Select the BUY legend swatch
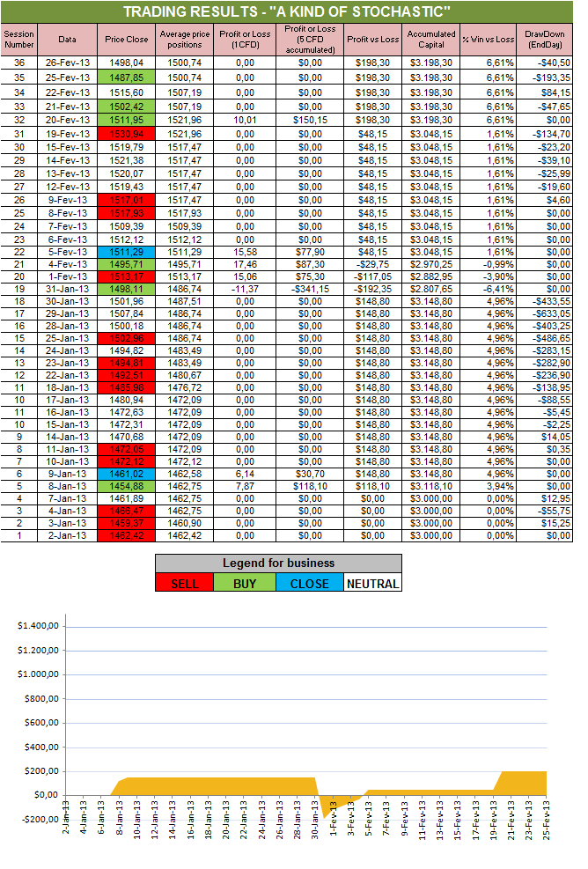This screenshot has height=869, width=588. (245, 584)
